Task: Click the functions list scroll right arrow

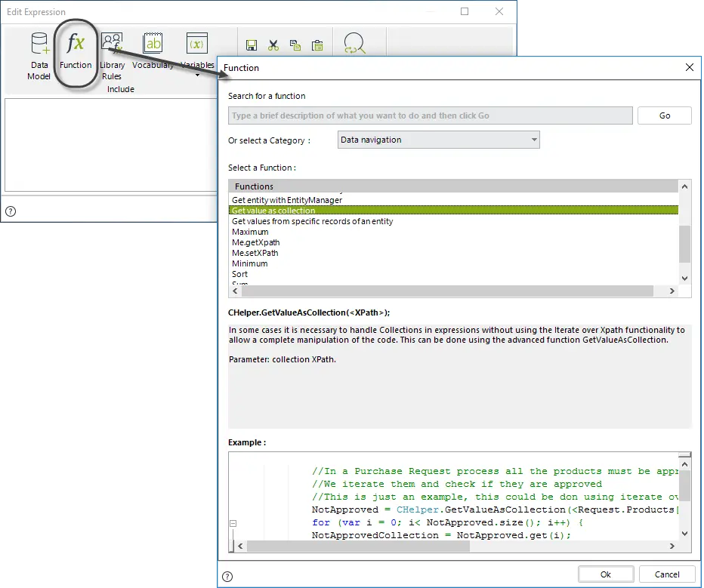Action: pyautogui.click(x=672, y=291)
